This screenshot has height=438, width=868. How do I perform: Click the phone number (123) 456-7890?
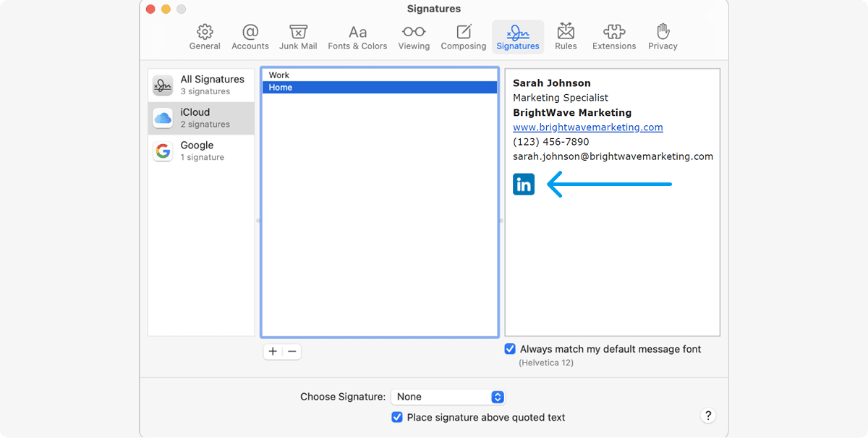click(x=551, y=142)
